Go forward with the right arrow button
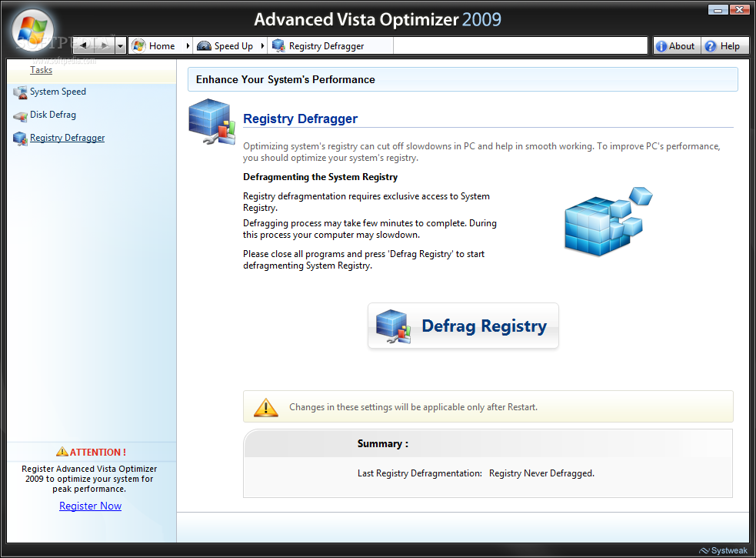Screen dimensions: 756x558 coord(105,46)
